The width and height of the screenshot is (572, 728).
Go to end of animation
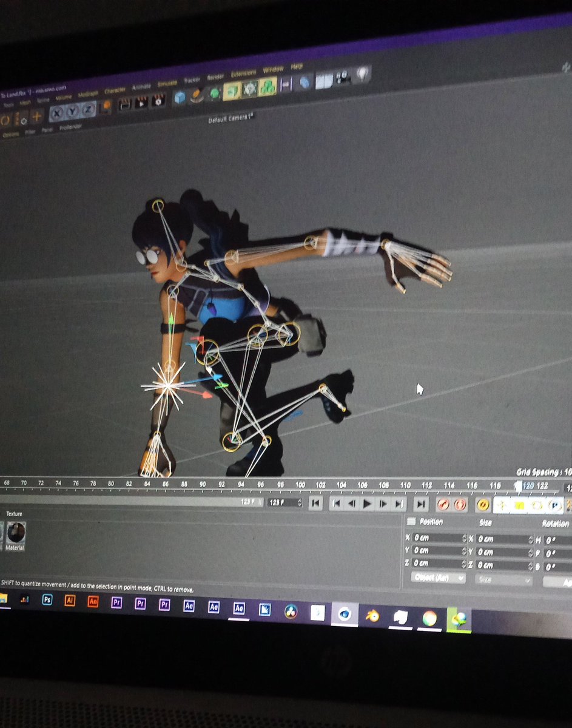coord(421,504)
